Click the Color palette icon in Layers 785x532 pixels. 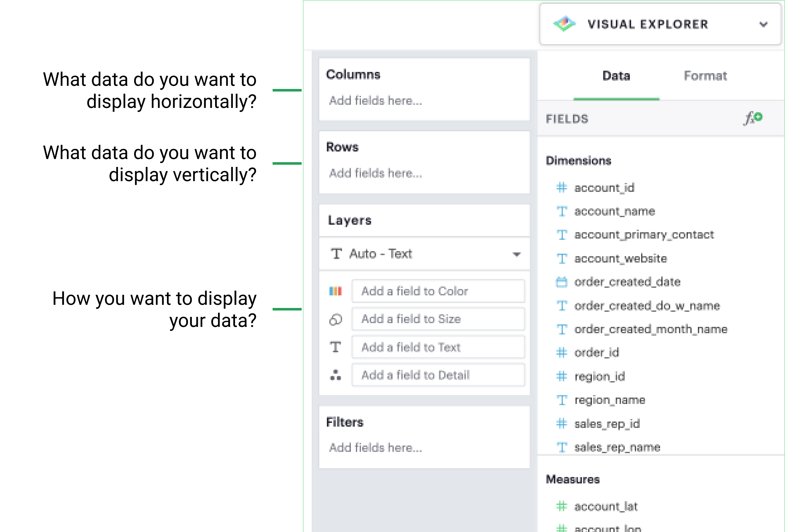tap(335, 291)
